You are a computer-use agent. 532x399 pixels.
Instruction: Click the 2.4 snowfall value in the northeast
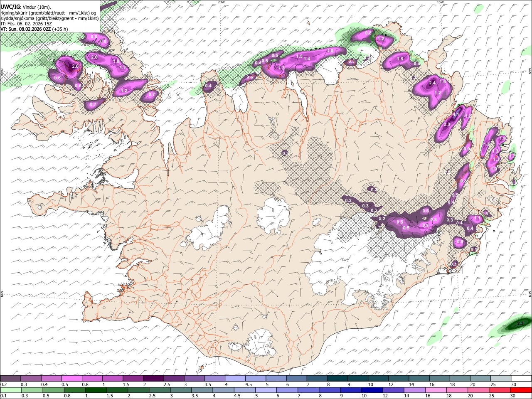pos(432,83)
